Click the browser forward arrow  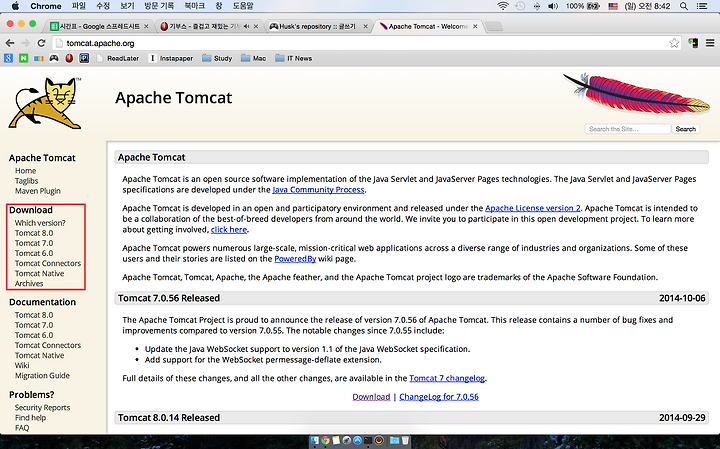pos(26,43)
